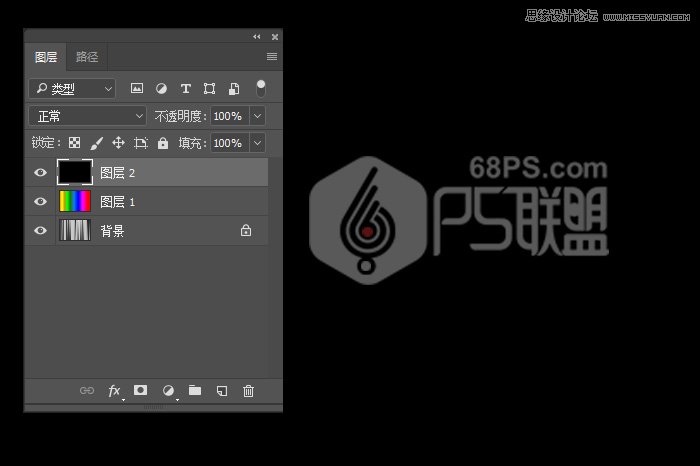This screenshot has width=700, height=466.
Task: Open the 正常 blend mode dropdown
Action: click(x=87, y=116)
